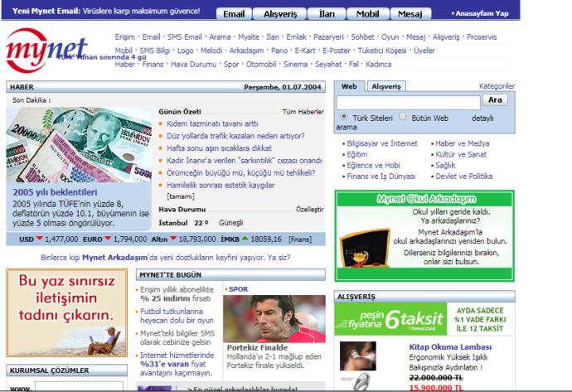Screen dimensions: 572x392
Task: Click the red USD down arrow
Action: pos(39,239)
